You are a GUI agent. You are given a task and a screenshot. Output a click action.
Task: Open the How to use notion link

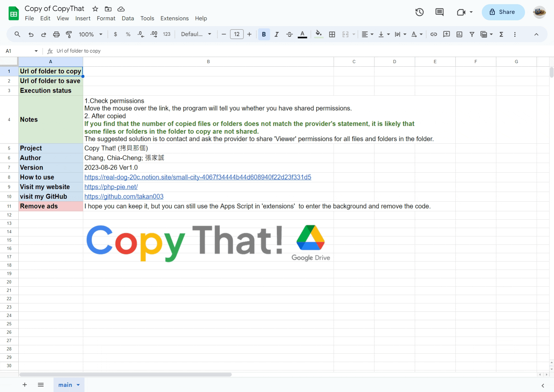[198, 177]
